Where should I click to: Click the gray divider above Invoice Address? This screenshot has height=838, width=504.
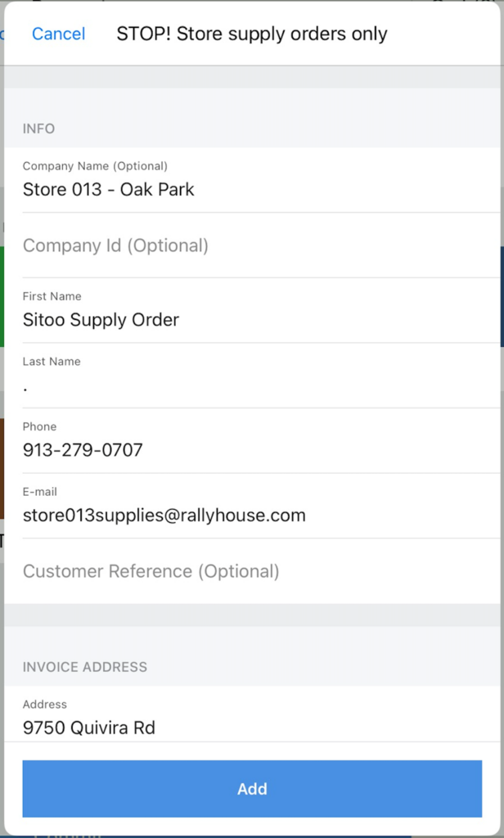(252, 615)
